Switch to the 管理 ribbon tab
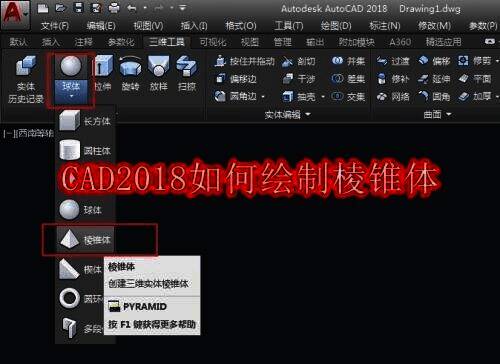 coord(282,42)
